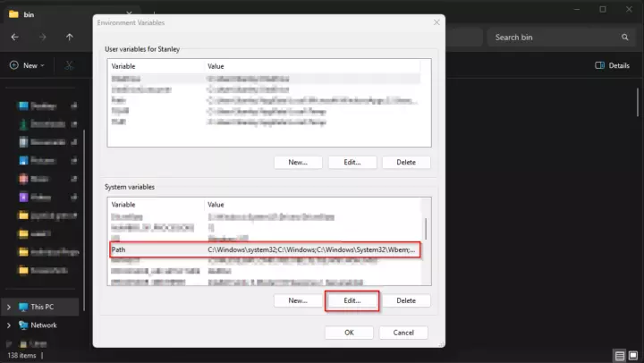The width and height of the screenshot is (644, 363).
Task: Confirm the dialog with OK
Action: tap(349, 332)
